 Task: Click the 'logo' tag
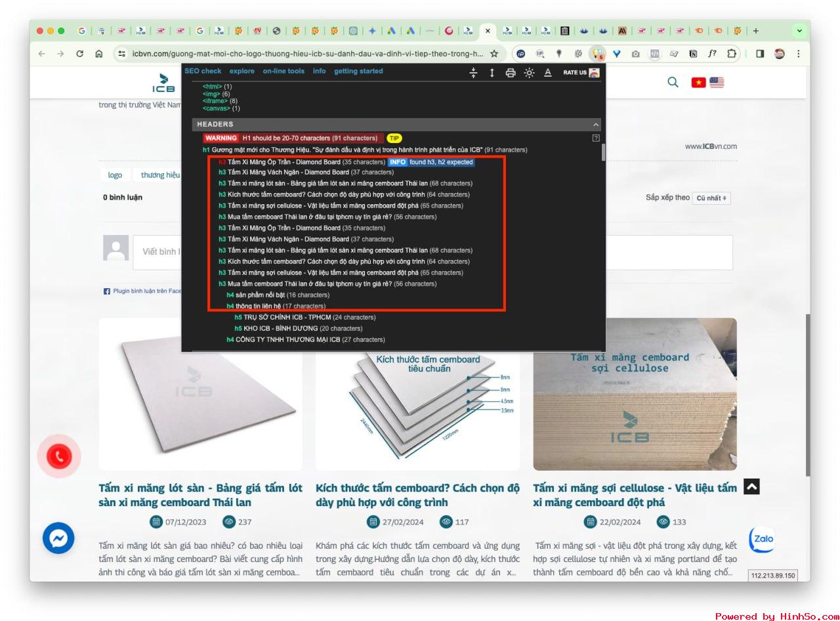[115, 175]
